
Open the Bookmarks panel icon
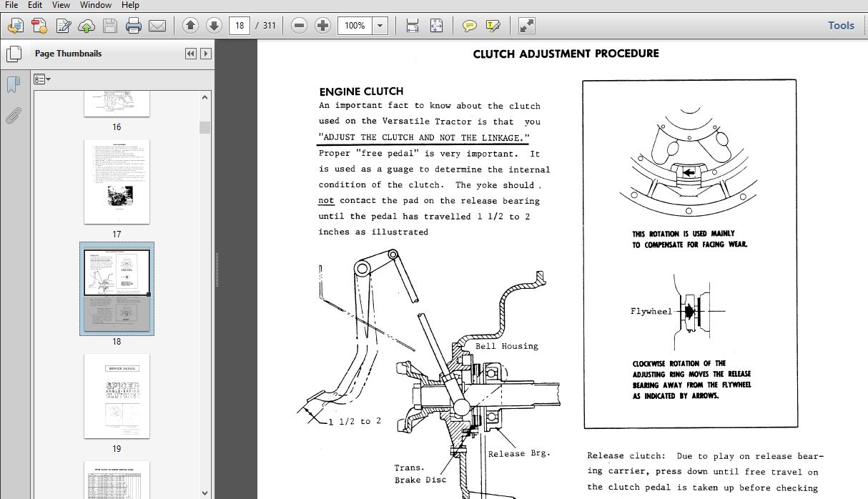[x=14, y=84]
